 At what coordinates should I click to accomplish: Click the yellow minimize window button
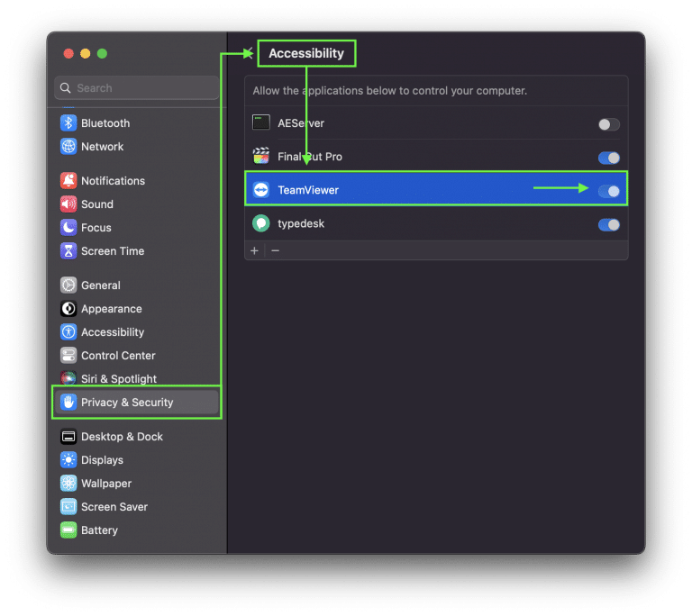pos(86,53)
